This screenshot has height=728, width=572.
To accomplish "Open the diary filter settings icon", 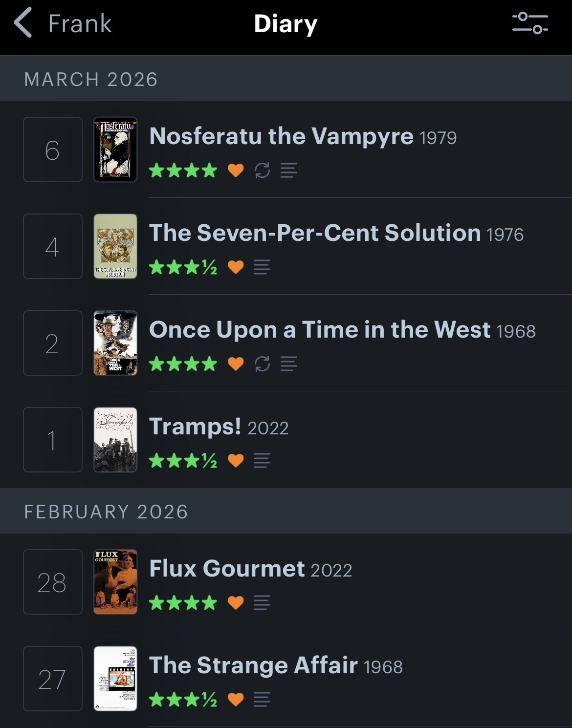I will [x=530, y=23].
